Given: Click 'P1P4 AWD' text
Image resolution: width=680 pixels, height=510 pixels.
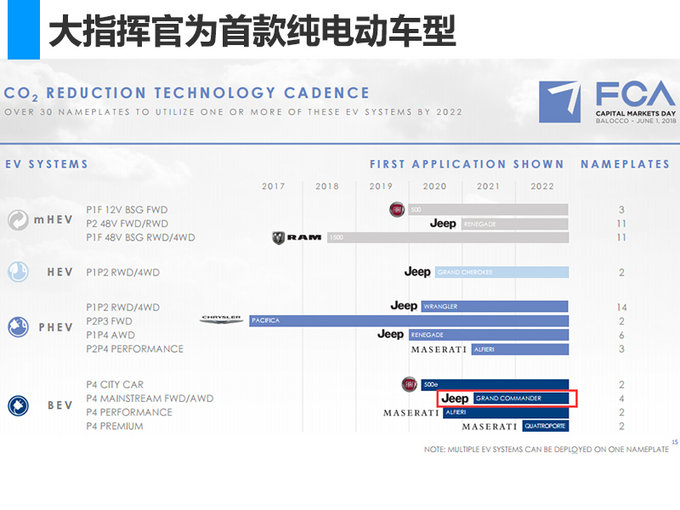Looking at the screenshot, I should [110, 335].
